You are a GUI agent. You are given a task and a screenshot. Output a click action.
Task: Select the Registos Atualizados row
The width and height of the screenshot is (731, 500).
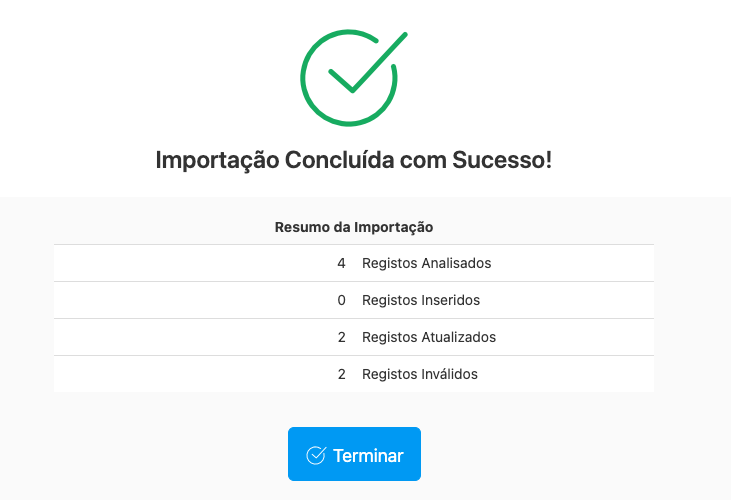[353, 337]
